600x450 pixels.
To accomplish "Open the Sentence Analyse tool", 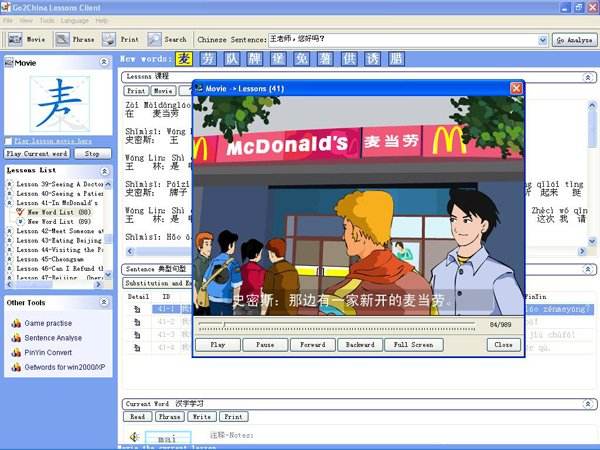I will click(53, 338).
